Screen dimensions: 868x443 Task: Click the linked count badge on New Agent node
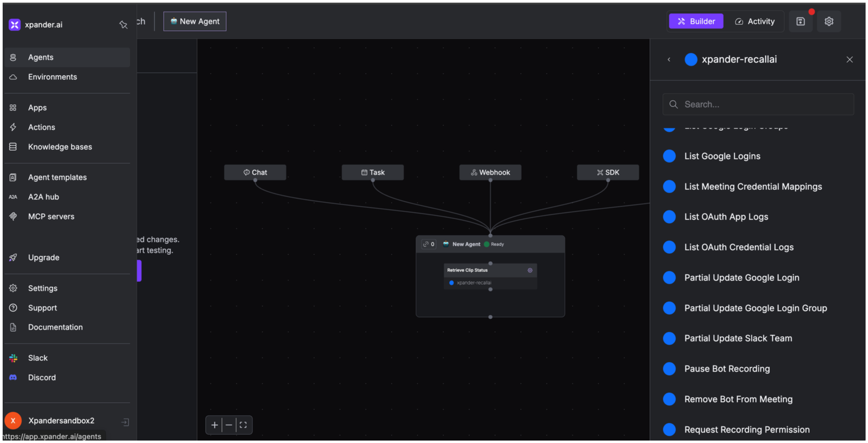click(x=429, y=244)
